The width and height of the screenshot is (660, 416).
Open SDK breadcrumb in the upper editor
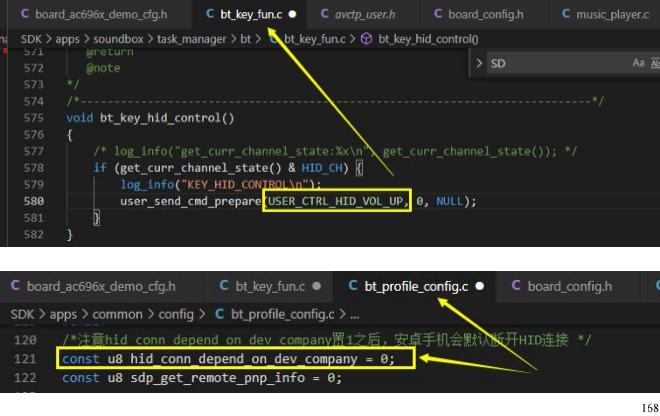pos(31,39)
